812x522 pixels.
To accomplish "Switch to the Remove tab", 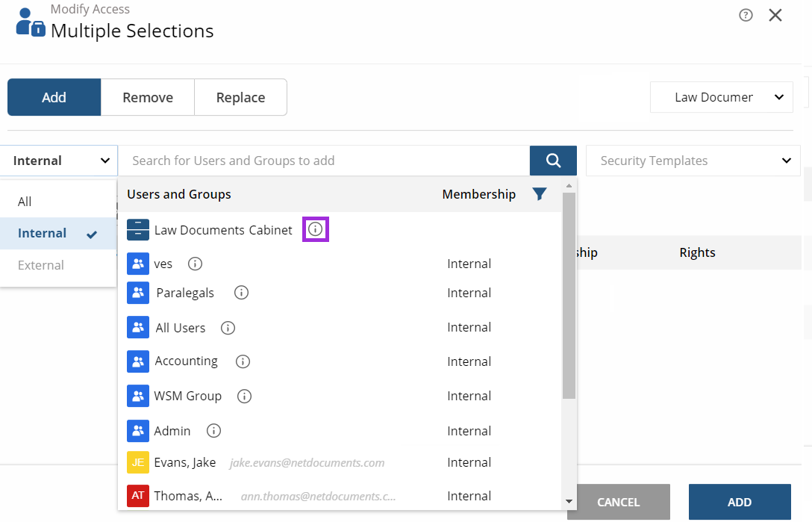I will click(148, 97).
